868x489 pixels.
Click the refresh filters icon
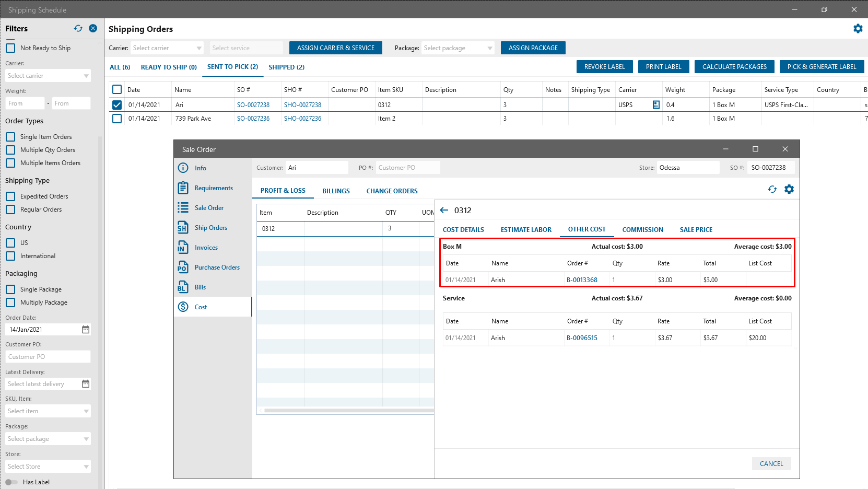tap(78, 28)
